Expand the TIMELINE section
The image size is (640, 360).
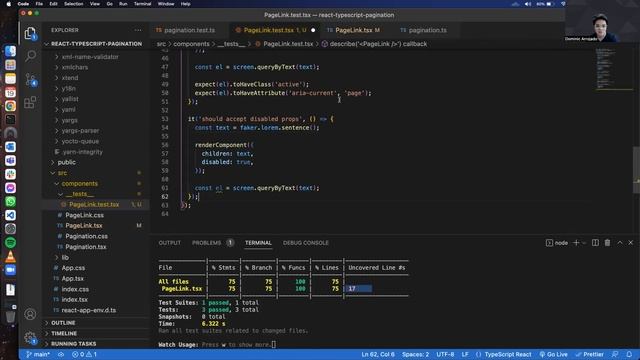click(96, 333)
